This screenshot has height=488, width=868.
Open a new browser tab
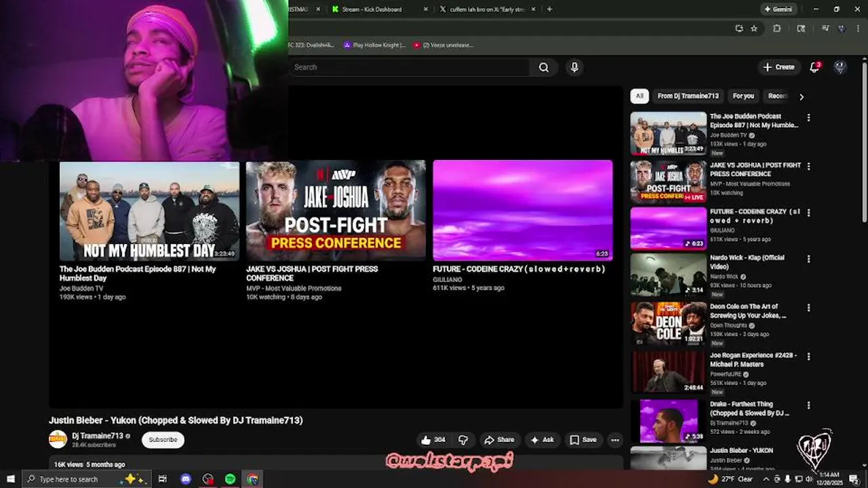549,9
